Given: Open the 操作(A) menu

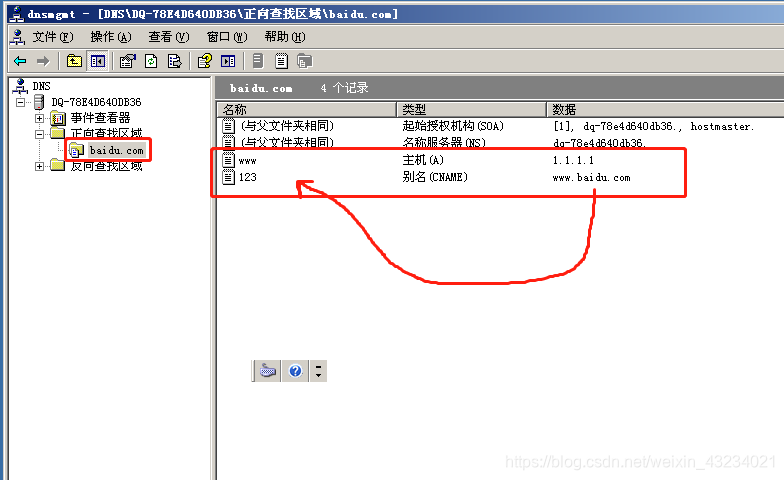Looking at the screenshot, I should (110, 37).
